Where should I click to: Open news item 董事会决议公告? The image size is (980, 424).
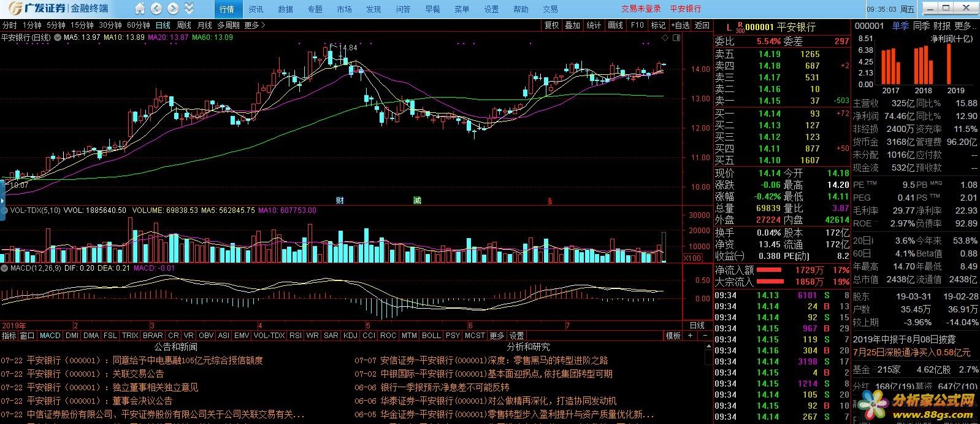(x=142, y=401)
